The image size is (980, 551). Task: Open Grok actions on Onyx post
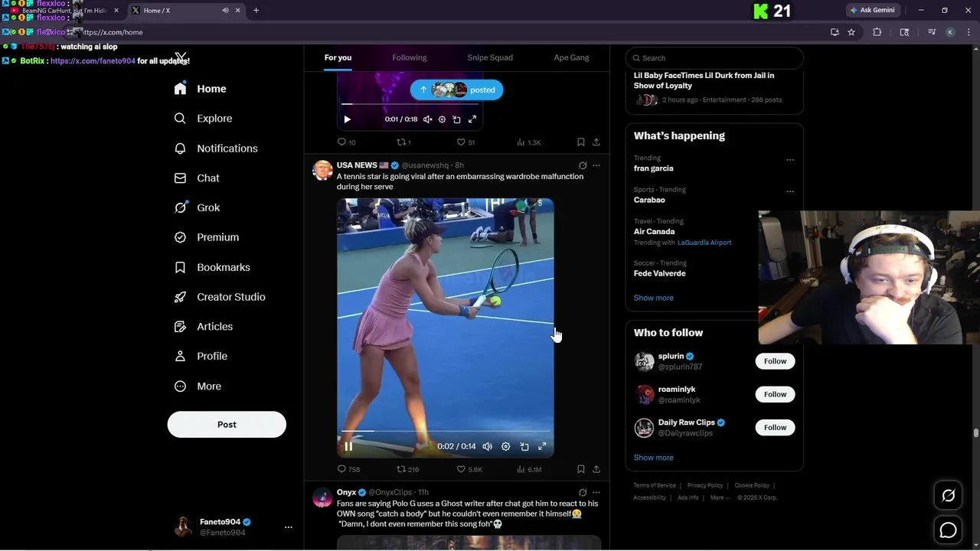pyautogui.click(x=583, y=493)
